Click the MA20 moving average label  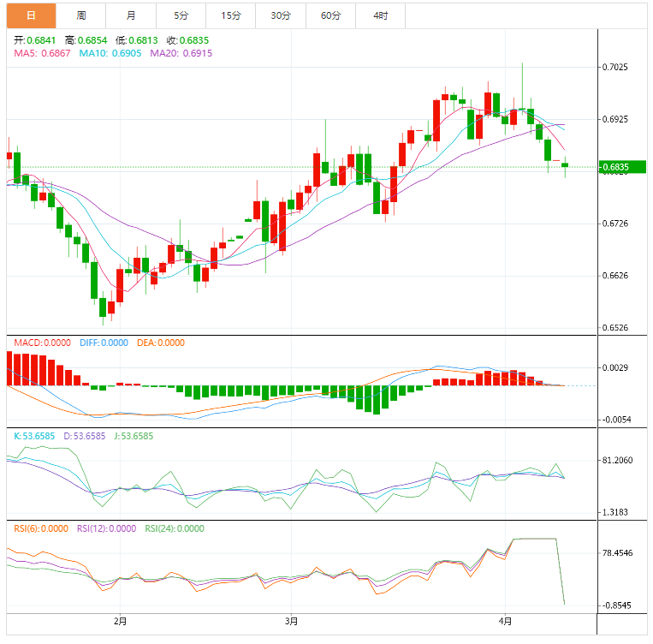click(181, 53)
